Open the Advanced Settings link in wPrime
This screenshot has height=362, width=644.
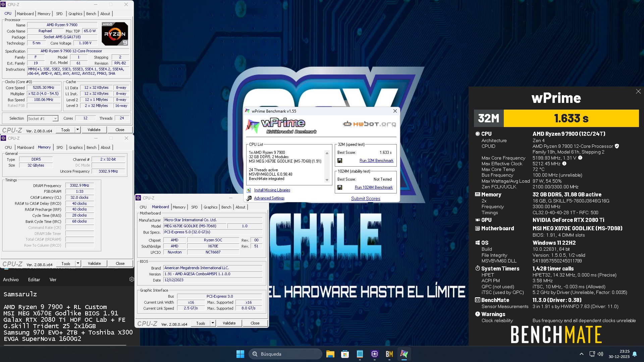tap(269, 198)
